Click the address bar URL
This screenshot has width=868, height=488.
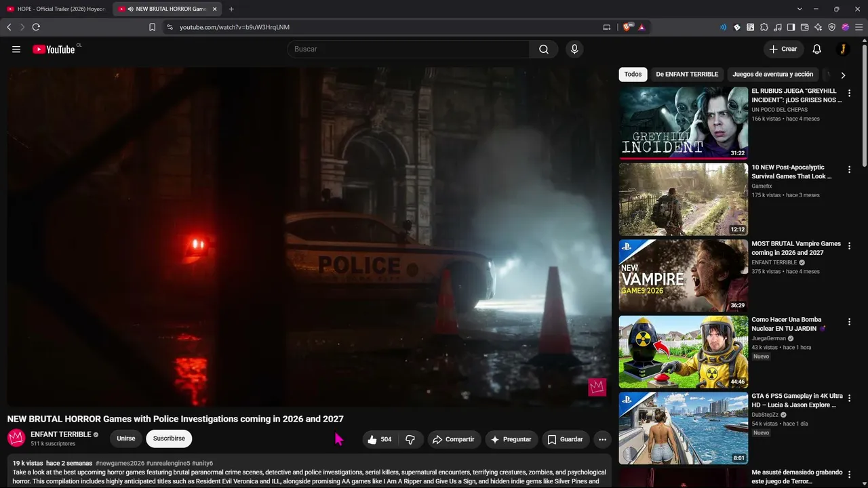pyautogui.click(x=235, y=27)
